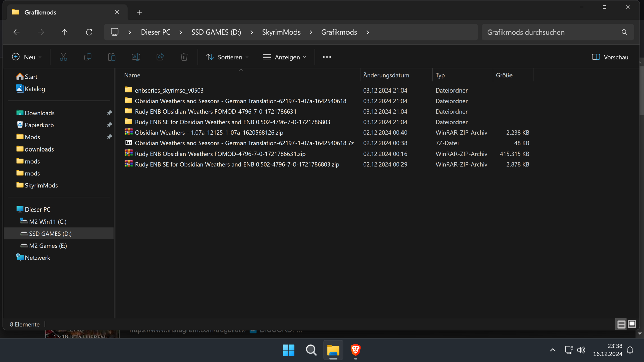Screen dimensions: 644x362
Task: Click SkyrimMods breadcrumb
Action: coord(281,32)
